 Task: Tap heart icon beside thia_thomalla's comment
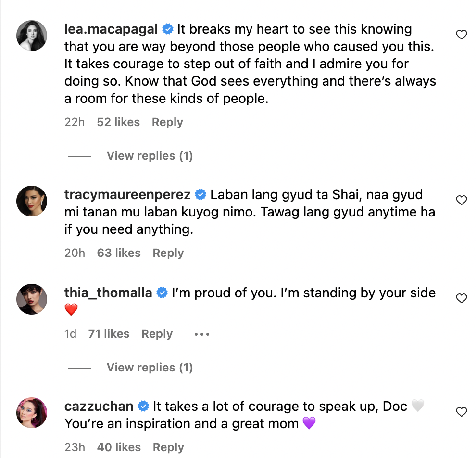pyautogui.click(x=462, y=299)
